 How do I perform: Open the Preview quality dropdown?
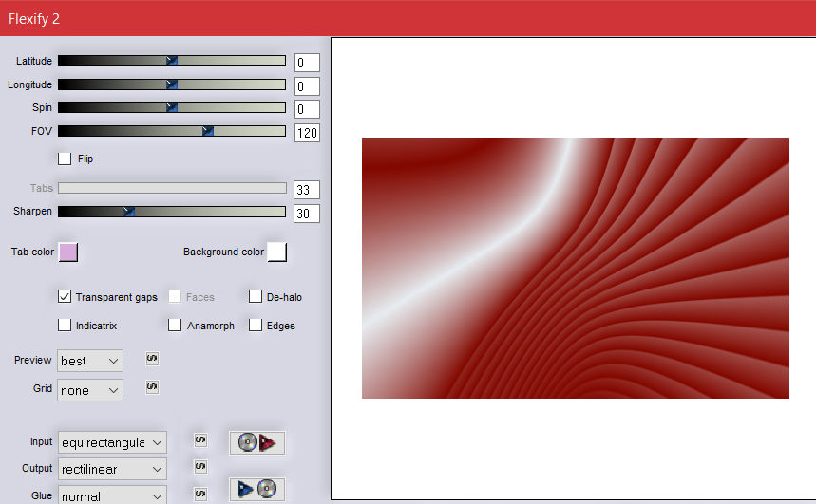point(90,361)
